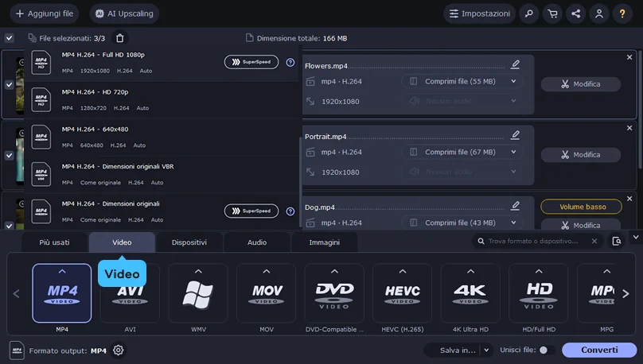
Task: Click the rename pencil icon for Flowers.mp4
Action: (516, 64)
